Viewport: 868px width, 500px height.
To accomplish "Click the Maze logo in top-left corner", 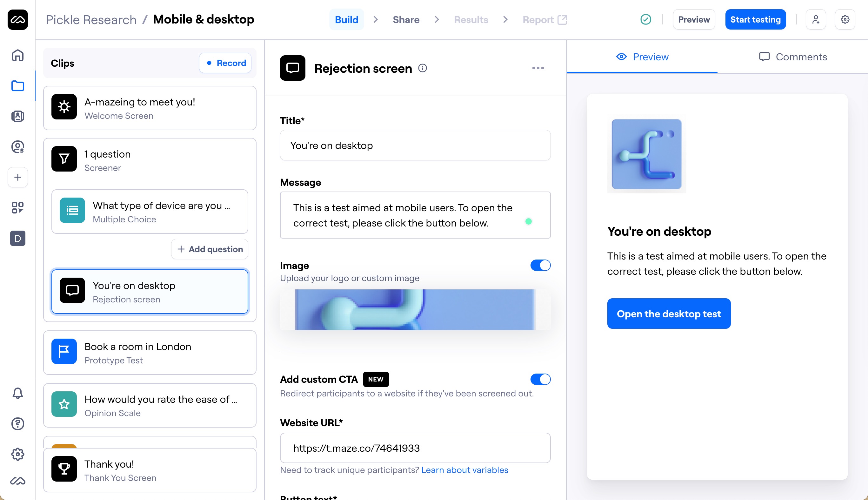I will click(x=17, y=20).
